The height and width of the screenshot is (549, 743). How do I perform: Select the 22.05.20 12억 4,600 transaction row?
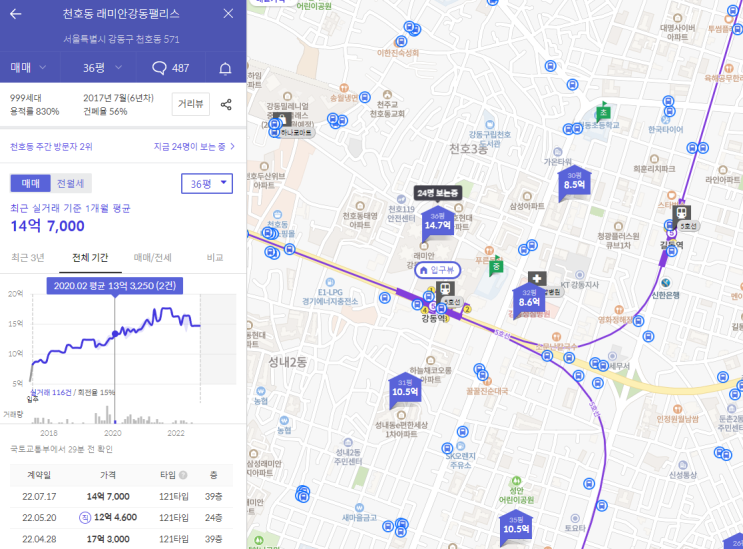click(x=122, y=517)
